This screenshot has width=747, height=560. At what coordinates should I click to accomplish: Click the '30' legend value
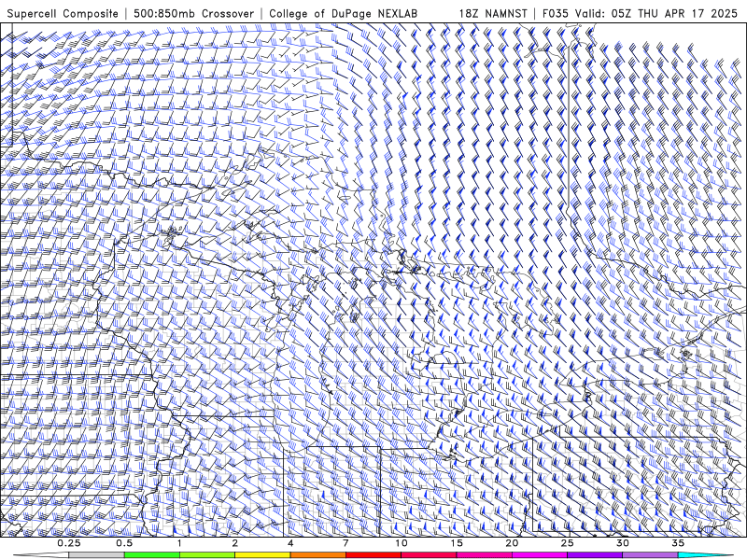tap(623, 543)
